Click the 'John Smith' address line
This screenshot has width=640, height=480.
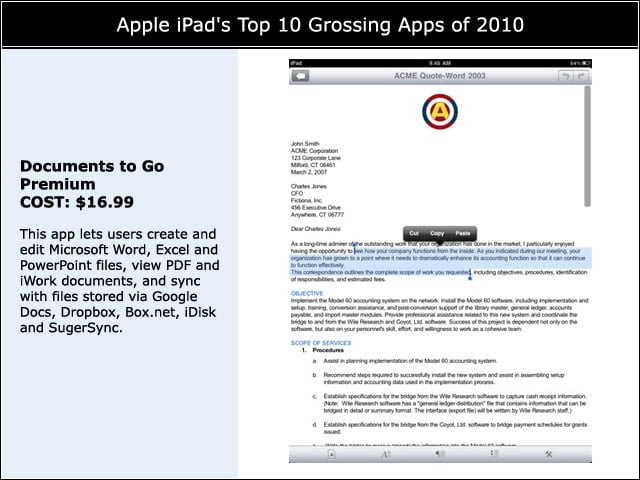305,144
